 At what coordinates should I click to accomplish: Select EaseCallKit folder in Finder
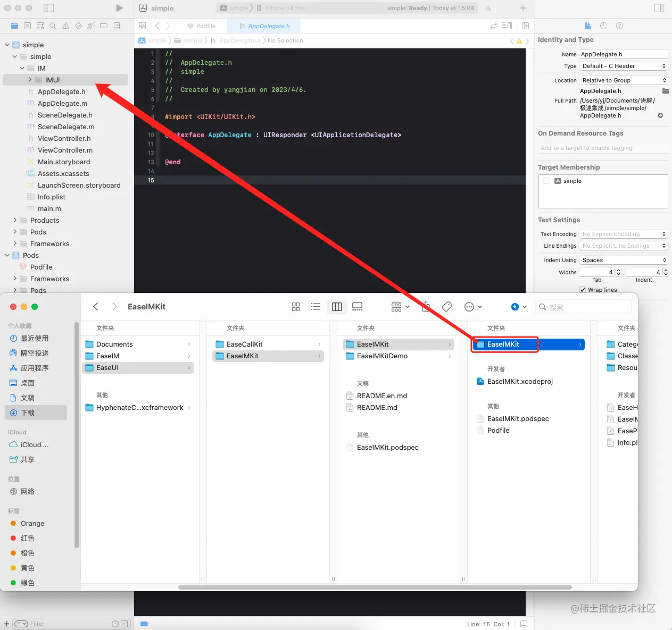244,344
